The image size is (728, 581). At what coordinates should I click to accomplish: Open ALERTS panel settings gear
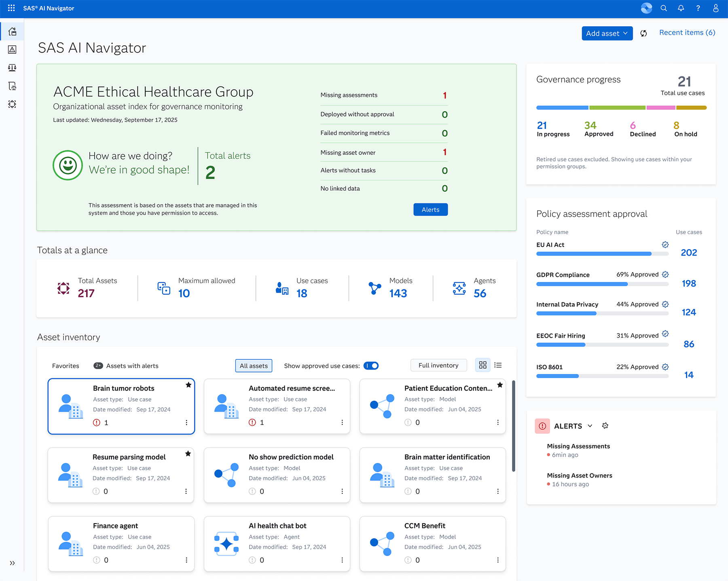tap(605, 426)
